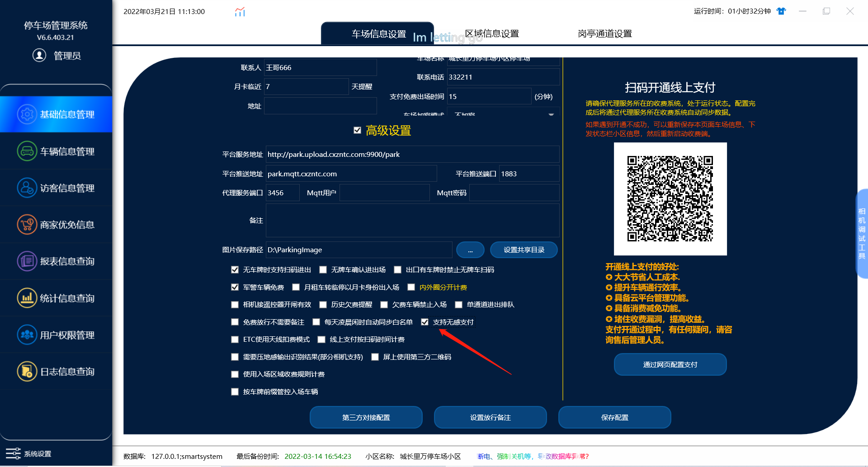Minimize the parking management window
Screen dimensions: 868x467
pos(803,11)
